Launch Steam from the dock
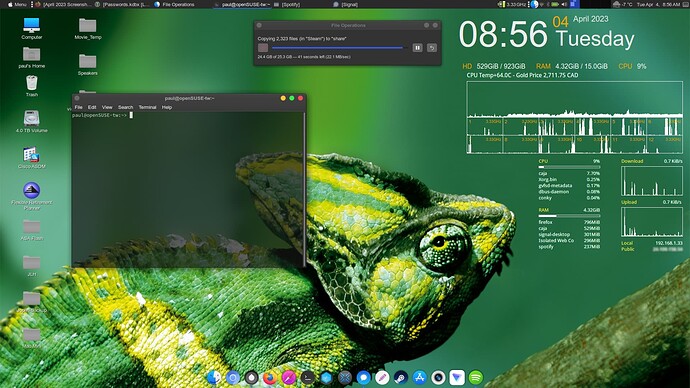 (400, 377)
